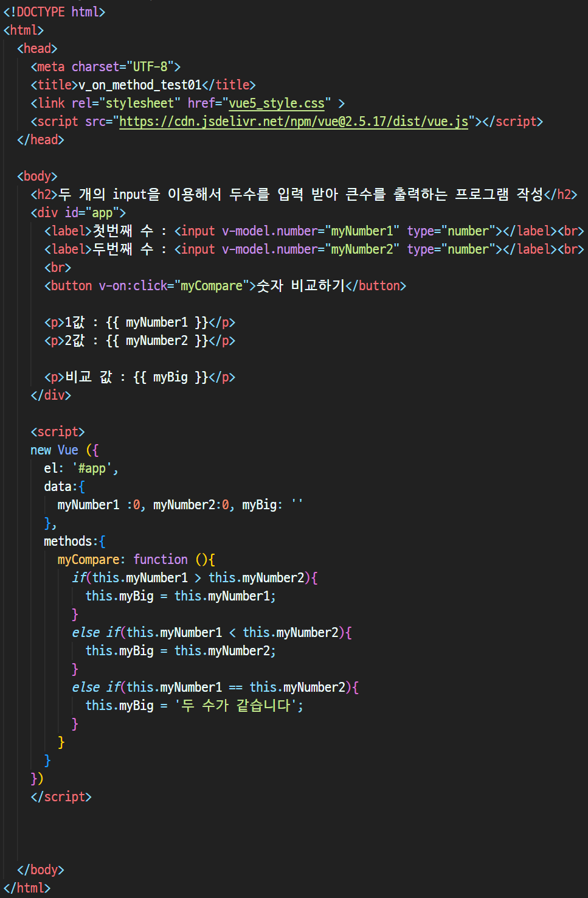Click the standalone <br> tag line

coord(58,268)
